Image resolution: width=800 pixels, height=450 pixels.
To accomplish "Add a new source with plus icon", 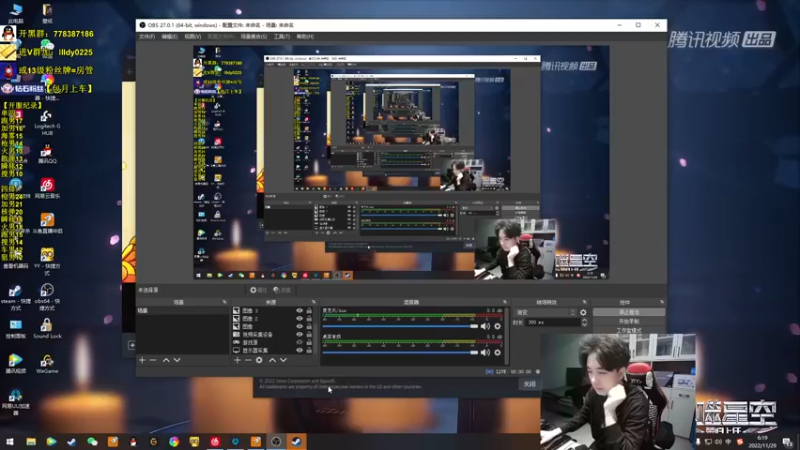I will [x=237, y=360].
